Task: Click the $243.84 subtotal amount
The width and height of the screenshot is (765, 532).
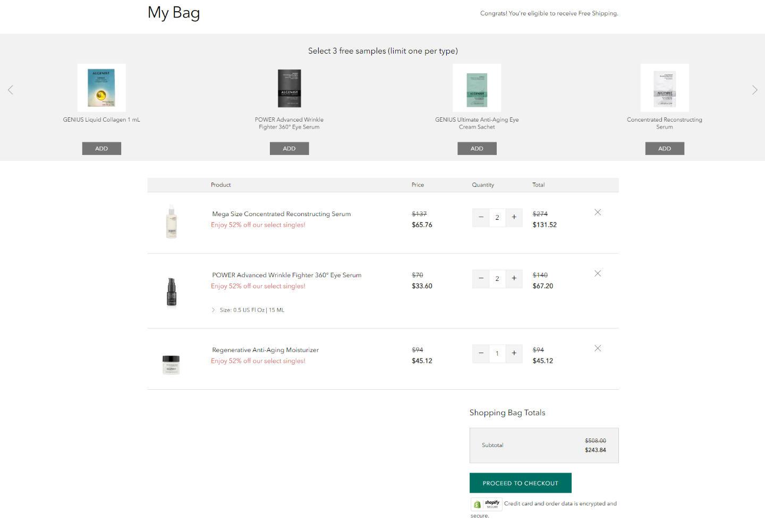Action: [x=596, y=450]
